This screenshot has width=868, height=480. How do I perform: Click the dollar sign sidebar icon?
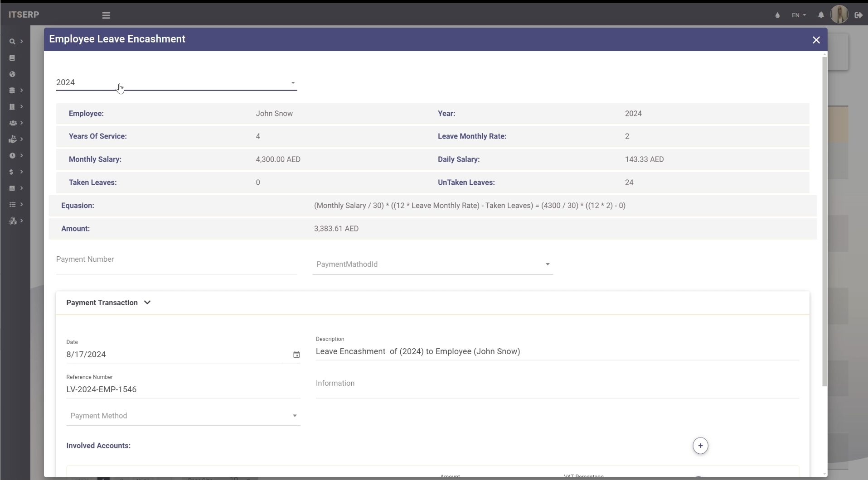click(x=11, y=172)
